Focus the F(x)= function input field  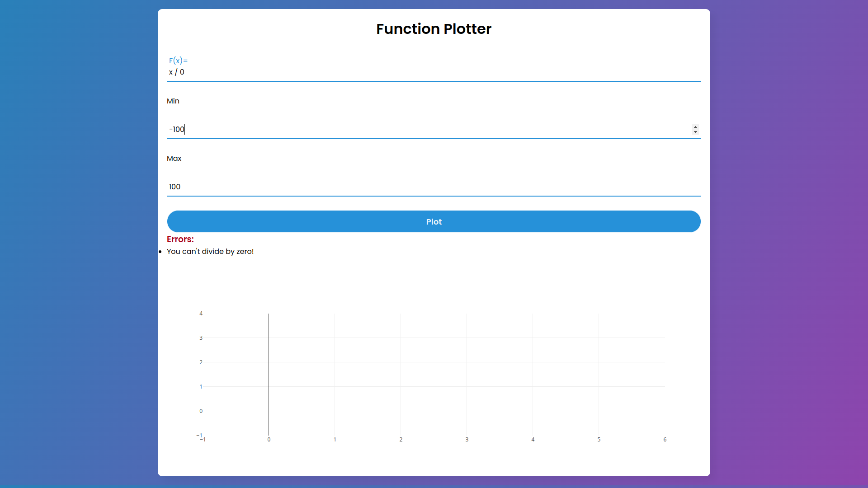pyautogui.click(x=433, y=72)
